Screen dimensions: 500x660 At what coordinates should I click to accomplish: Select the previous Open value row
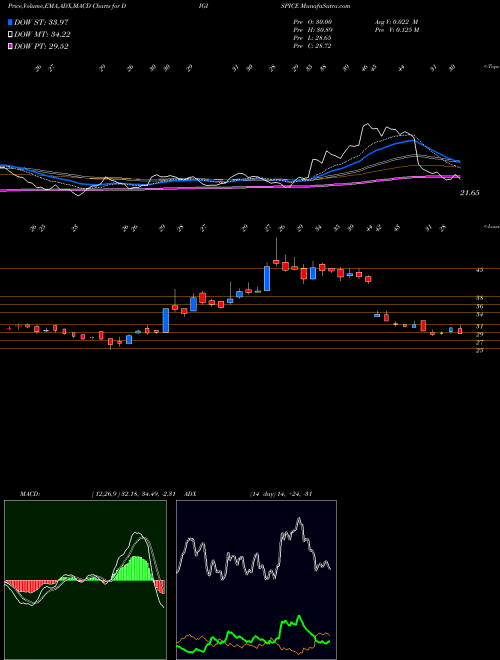point(313,22)
